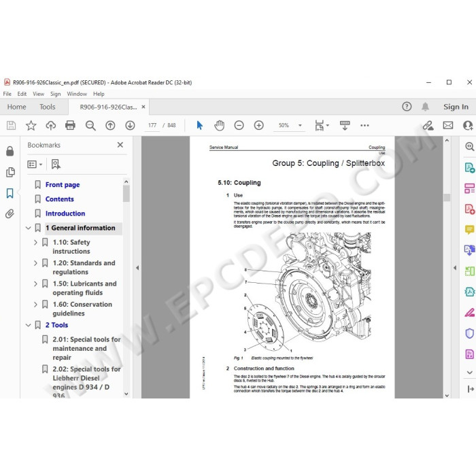
Task: Toggle Bookmarks panel icon in sidebar
Action: tap(10, 193)
